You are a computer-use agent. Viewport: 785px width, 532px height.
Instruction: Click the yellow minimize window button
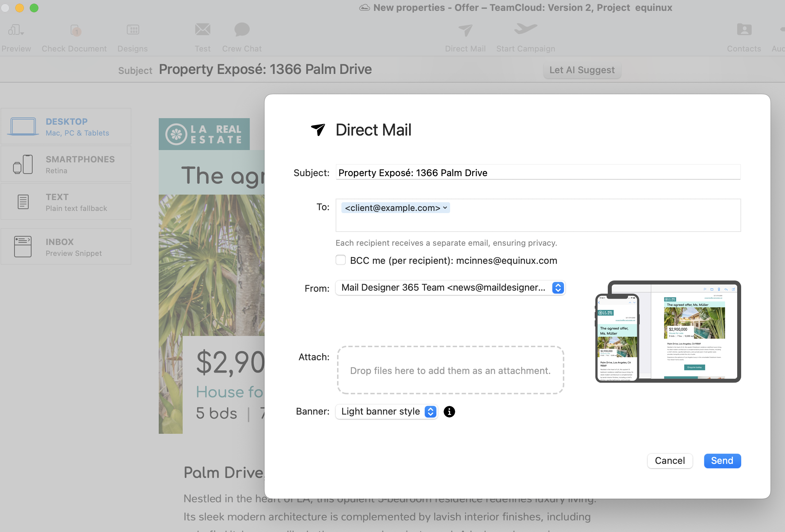pos(20,8)
